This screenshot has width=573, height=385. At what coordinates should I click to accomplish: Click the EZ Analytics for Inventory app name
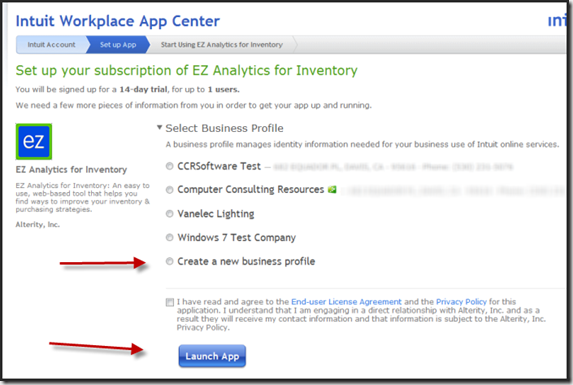click(71, 169)
